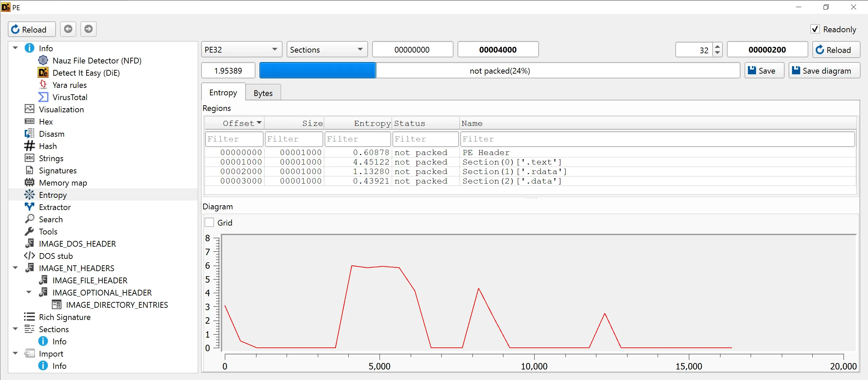This screenshot has height=380, width=868.
Task: Open Detect It Easy (DiE) item
Action: click(x=86, y=73)
